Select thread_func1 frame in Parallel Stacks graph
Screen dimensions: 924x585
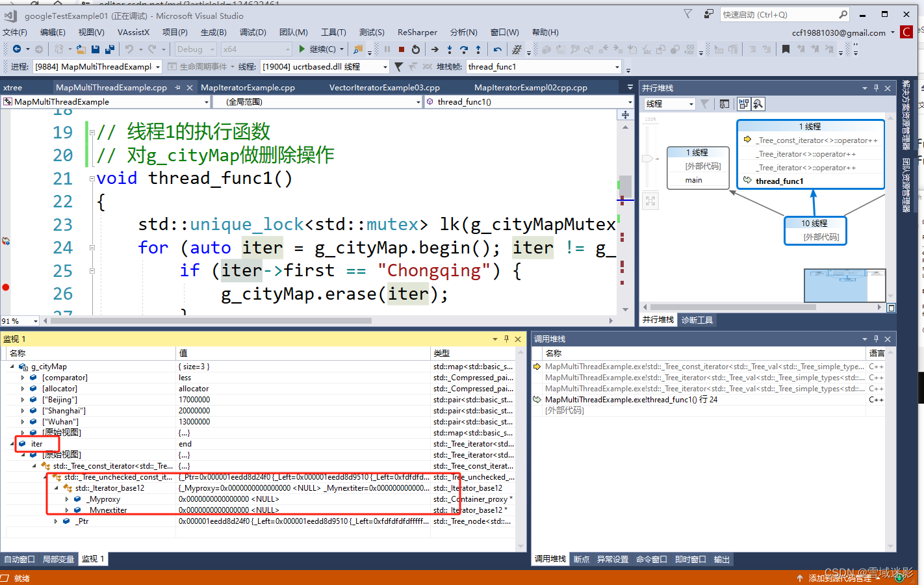[779, 181]
